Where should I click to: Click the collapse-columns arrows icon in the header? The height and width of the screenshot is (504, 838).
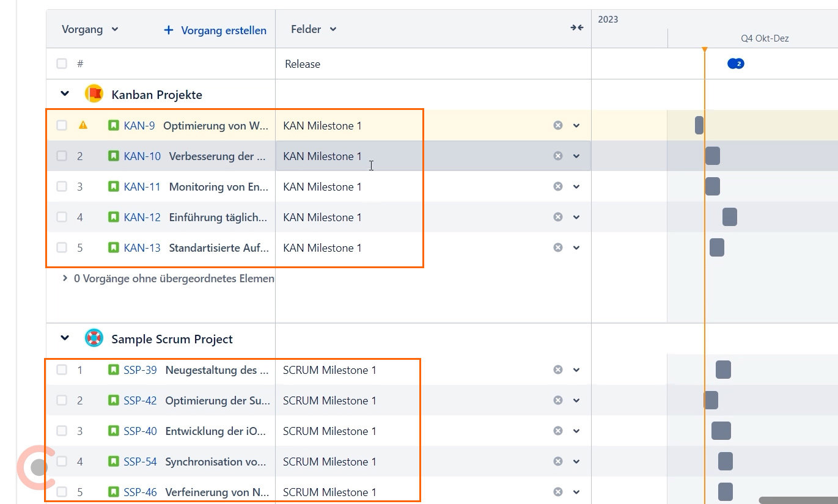(x=576, y=27)
